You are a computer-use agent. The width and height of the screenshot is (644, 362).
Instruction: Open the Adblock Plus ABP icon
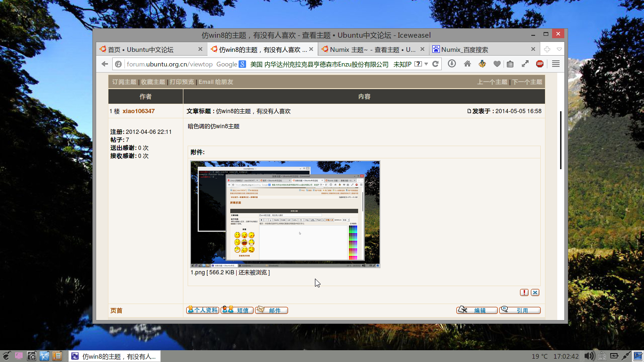[x=540, y=64]
